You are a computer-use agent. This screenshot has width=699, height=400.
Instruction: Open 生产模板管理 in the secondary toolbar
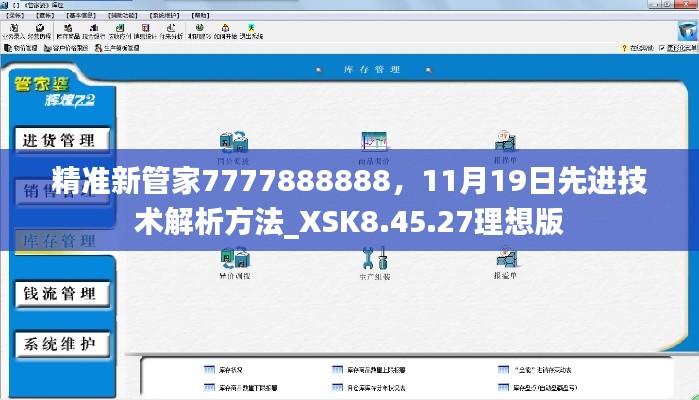[117, 48]
